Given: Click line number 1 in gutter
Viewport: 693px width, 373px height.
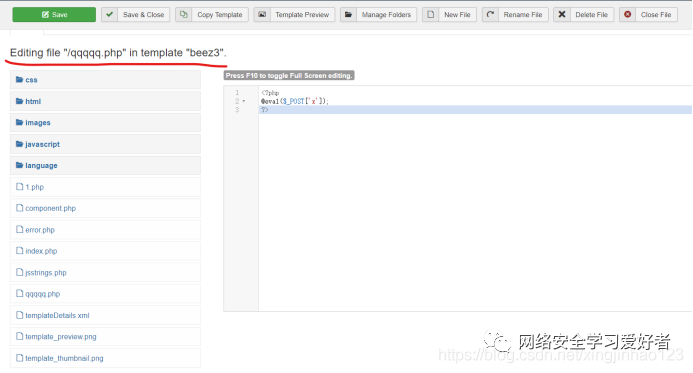Looking at the screenshot, I should 237,93.
